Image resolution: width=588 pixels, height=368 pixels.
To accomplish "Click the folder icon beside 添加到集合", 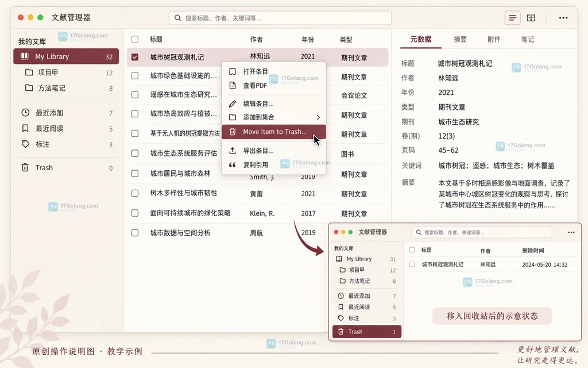I will click(x=233, y=117).
